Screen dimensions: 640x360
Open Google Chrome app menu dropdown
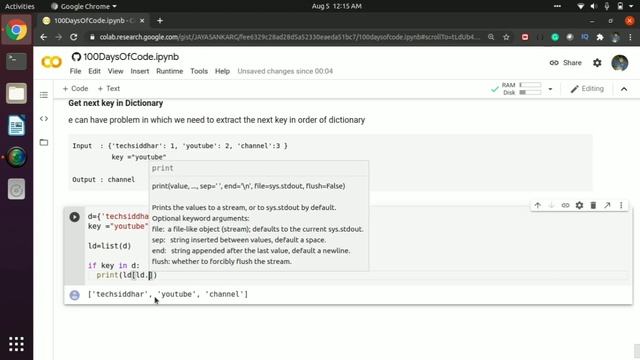pyautogui.click(x=84, y=6)
